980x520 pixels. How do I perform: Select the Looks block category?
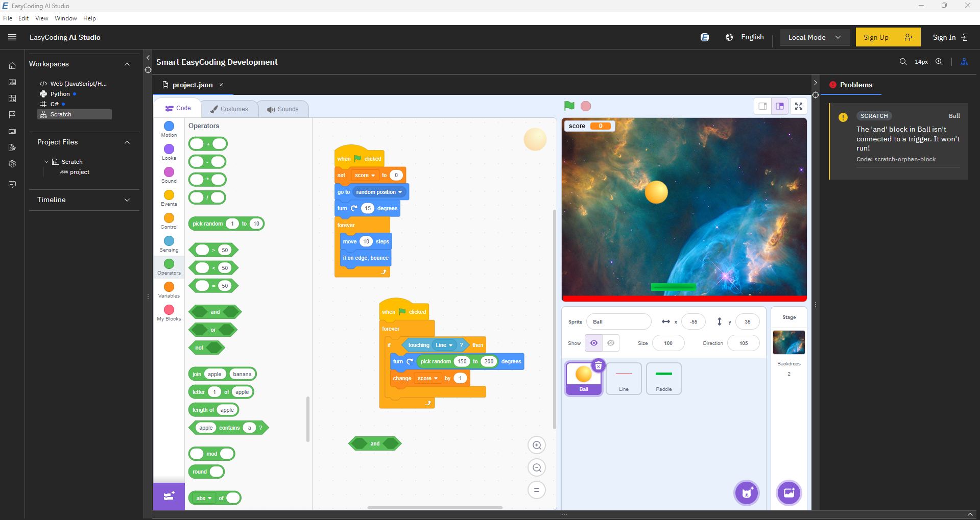169,152
